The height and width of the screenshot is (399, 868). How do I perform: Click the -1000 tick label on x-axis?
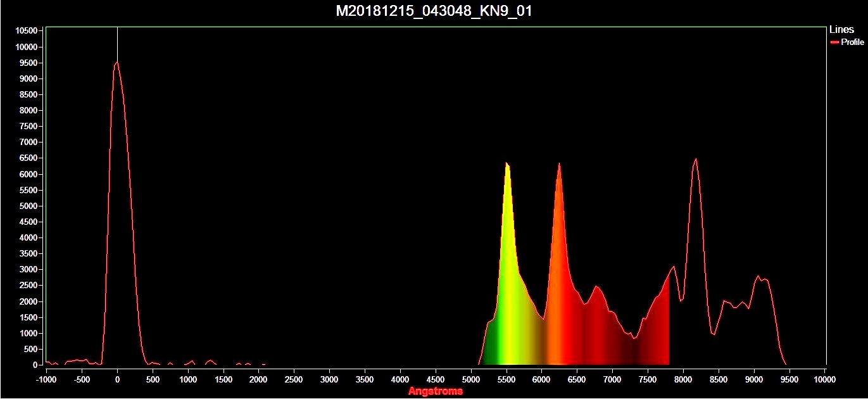click(46, 379)
